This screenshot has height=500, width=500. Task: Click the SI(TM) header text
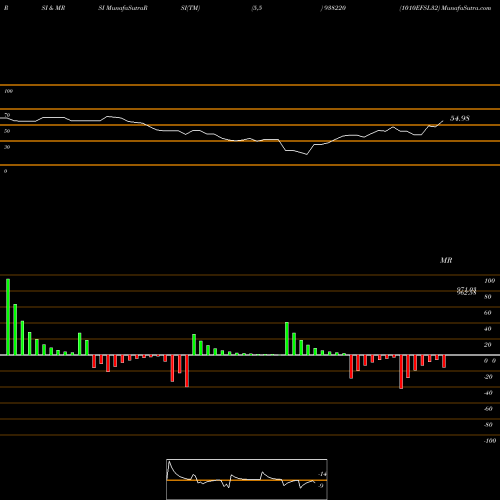(190, 8)
